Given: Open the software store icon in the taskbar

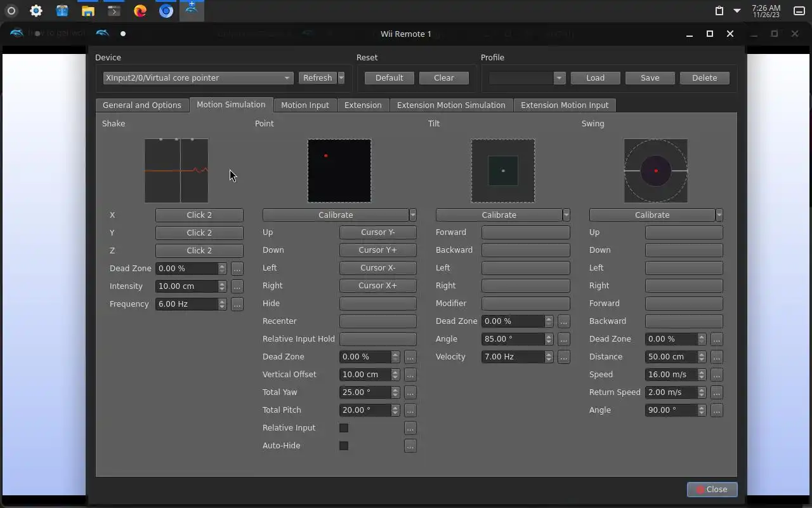Looking at the screenshot, I should click(x=62, y=11).
